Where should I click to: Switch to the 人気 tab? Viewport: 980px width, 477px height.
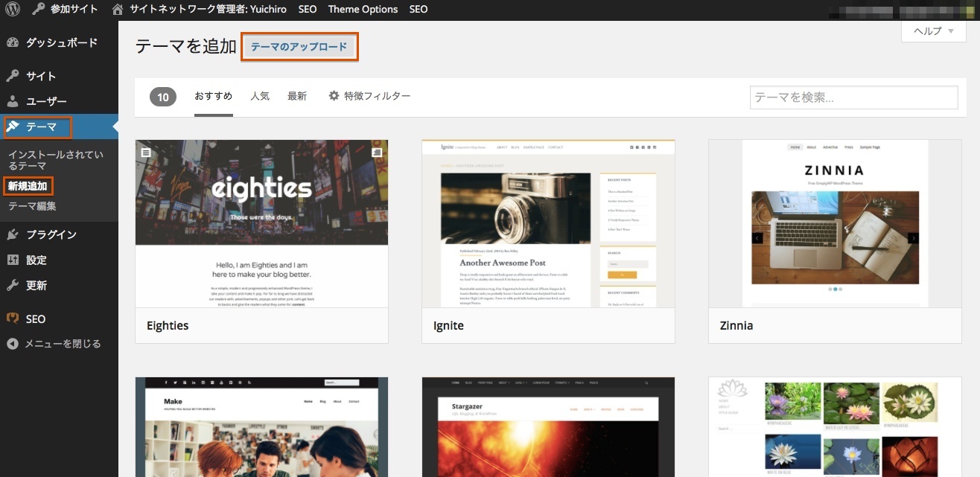[x=260, y=96]
